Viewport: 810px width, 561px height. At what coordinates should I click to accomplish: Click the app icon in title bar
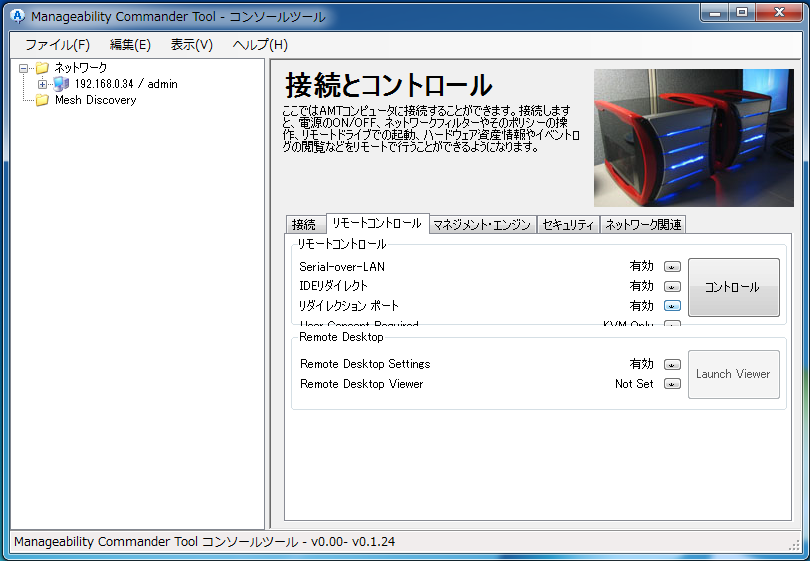(16, 17)
